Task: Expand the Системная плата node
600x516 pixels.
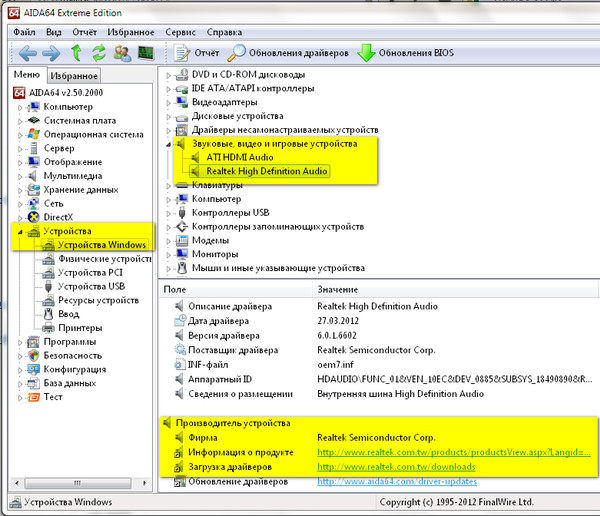Action: point(20,121)
